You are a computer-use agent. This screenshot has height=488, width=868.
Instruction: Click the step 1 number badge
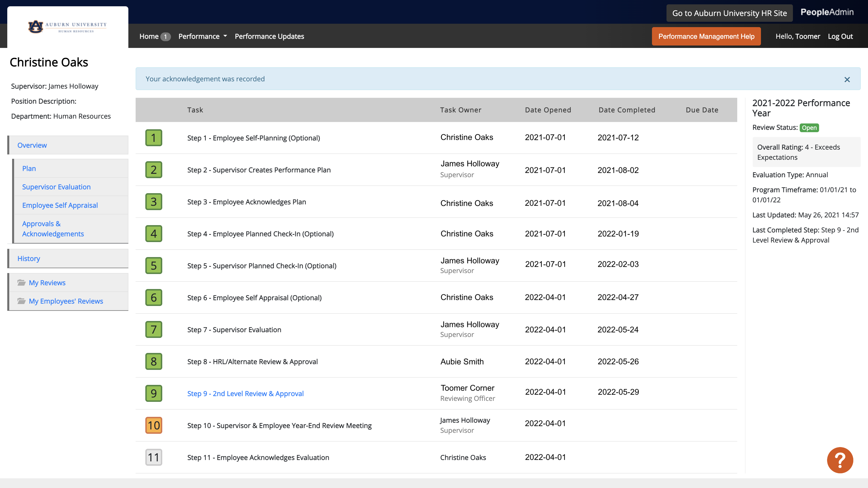pos(154,138)
